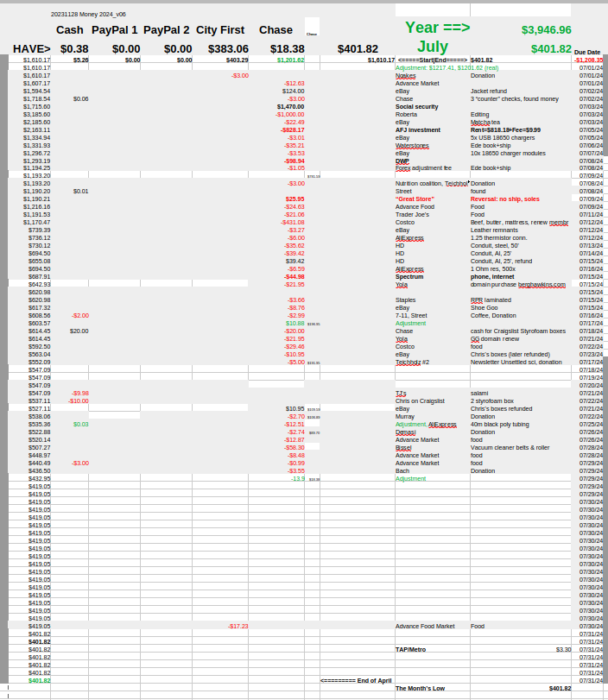
Task: Click the 'Staples' payee cell
Action: pos(405,300)
